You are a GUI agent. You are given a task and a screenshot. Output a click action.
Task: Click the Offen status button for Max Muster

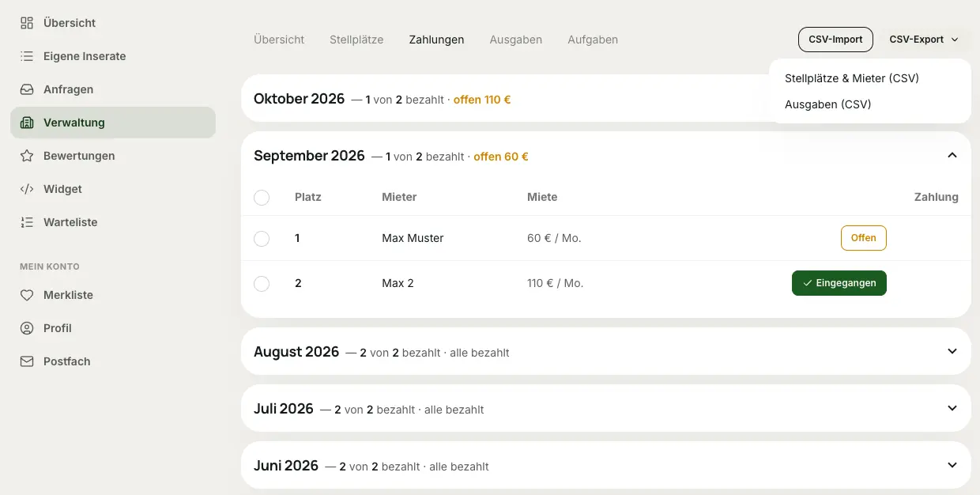864,238
